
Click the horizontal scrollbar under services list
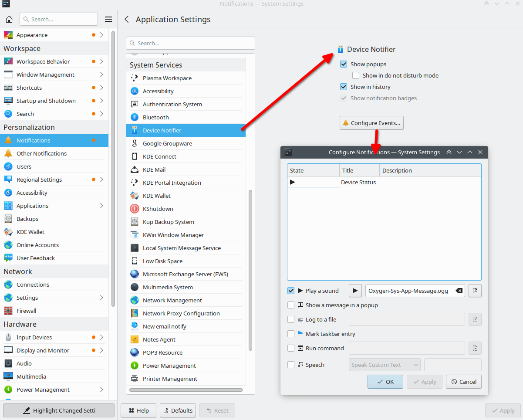tap(186, 390)
